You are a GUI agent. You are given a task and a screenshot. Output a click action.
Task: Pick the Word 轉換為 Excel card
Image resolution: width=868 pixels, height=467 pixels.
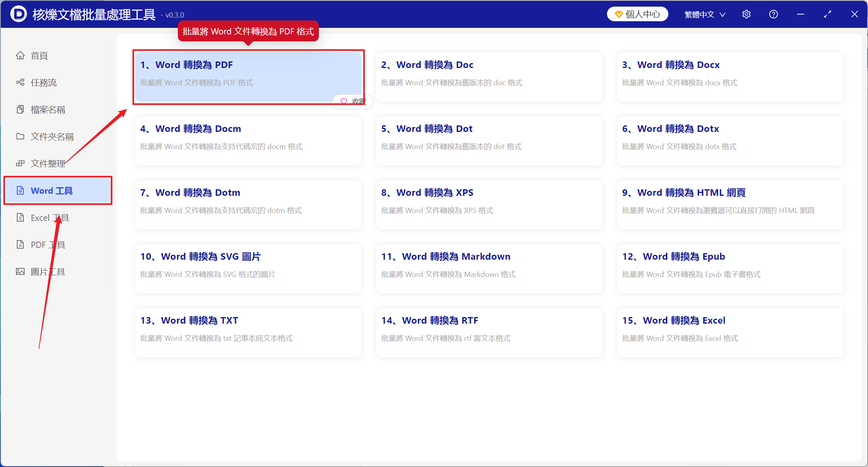pos(730,333)
